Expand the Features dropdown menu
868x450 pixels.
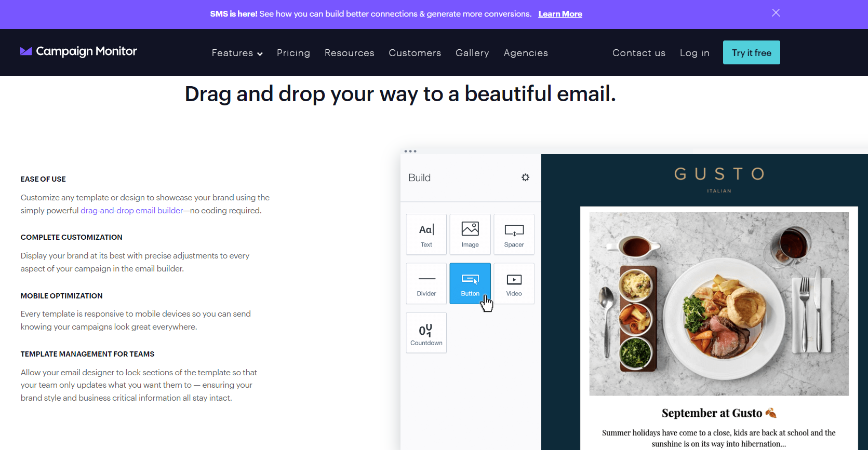point(237,53)
